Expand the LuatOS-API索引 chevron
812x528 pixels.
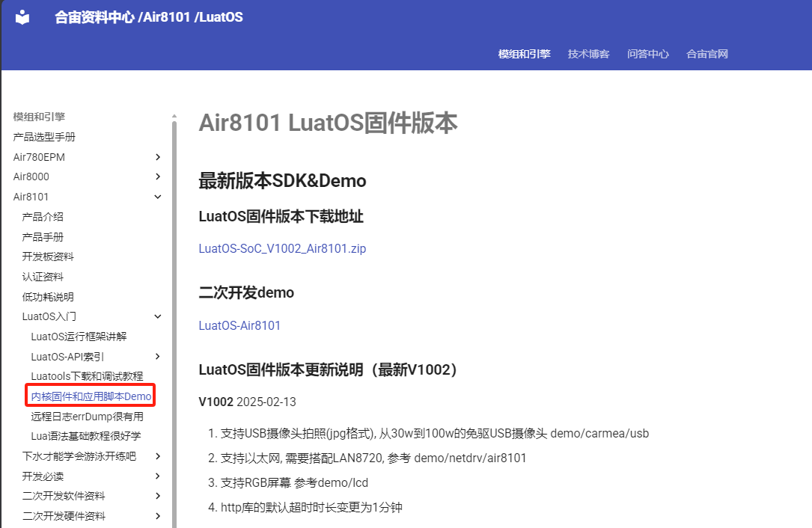point(158,356)
